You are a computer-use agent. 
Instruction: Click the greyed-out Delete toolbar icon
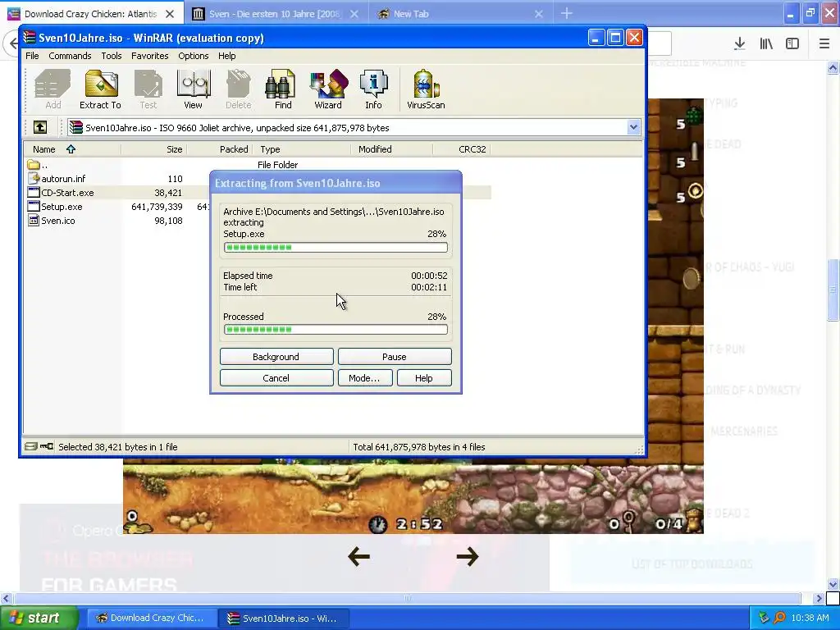[x=239, y=89]
